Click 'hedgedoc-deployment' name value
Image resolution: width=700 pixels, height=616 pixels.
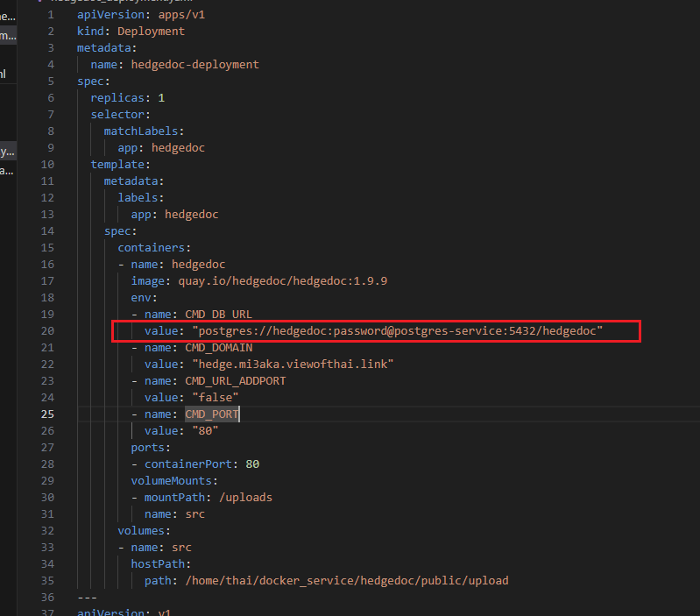pyautogui.click(x=195, y=65)
